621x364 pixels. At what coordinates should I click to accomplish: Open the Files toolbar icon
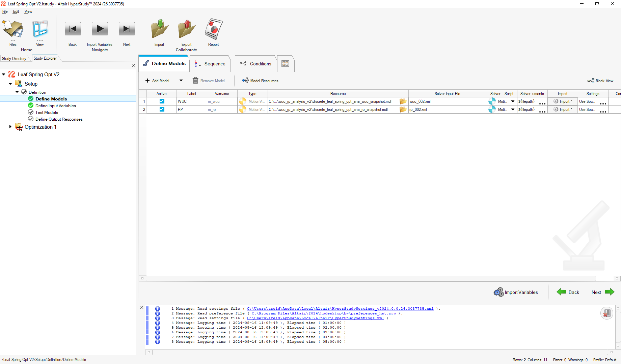(x=13, y=29)
